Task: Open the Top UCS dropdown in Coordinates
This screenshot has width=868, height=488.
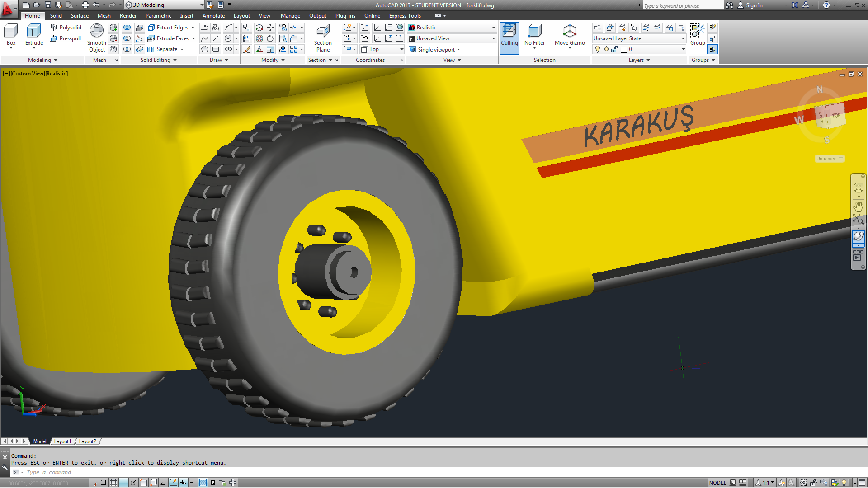Action: (x=382, y=49)
